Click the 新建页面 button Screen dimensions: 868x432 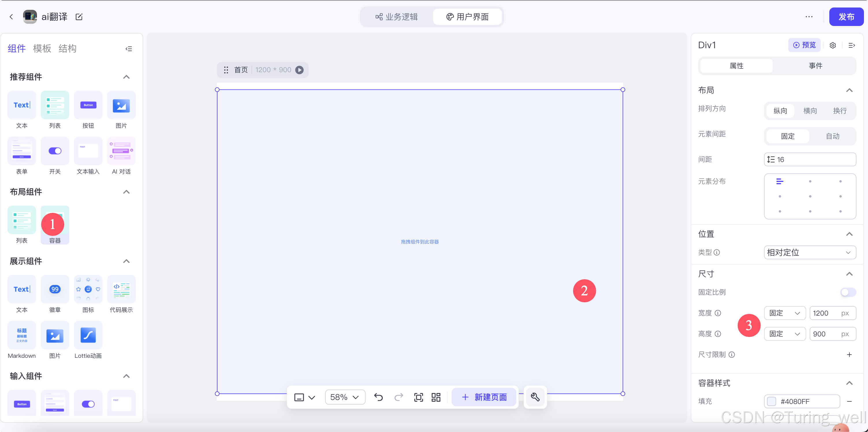click(x=484, y=397)
